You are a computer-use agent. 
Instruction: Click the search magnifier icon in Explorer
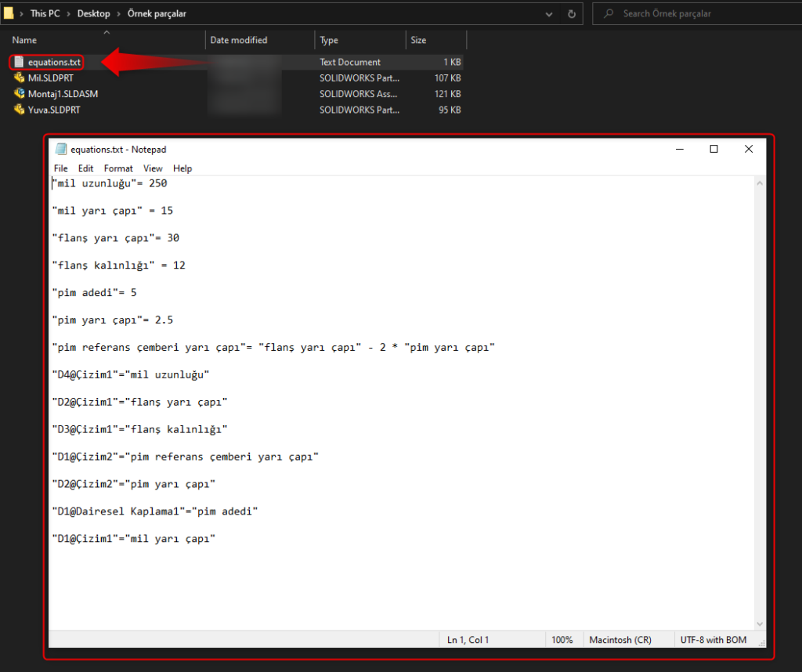[608, 14]
